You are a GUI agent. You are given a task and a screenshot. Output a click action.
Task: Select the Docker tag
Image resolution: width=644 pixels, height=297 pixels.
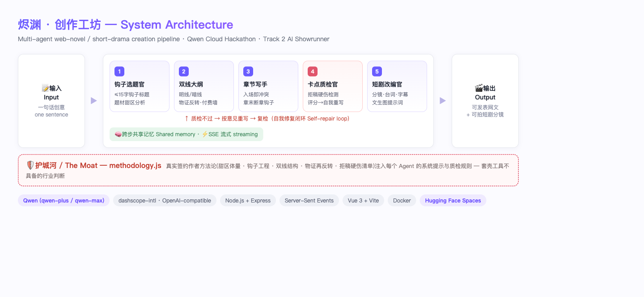[x=402, y=201]
